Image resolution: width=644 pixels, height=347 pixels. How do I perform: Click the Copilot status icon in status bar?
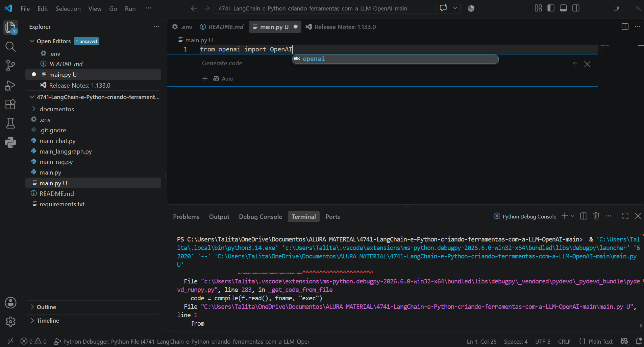[624, 341]
